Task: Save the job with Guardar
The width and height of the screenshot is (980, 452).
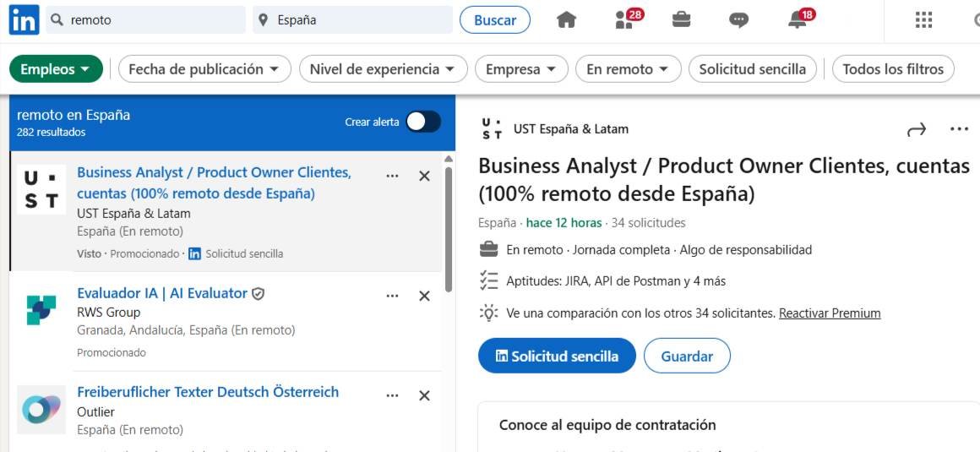Action: pos(687,356)
